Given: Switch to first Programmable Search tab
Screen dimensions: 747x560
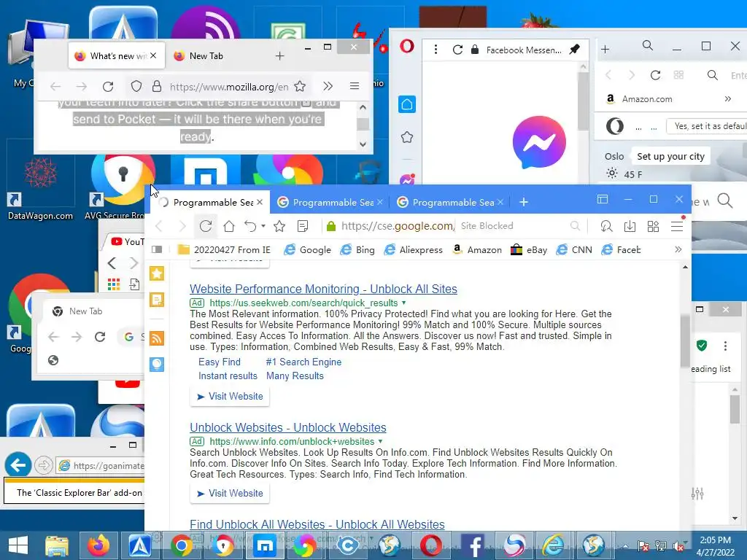Looking at the screenshot, I should click(209, 203).
